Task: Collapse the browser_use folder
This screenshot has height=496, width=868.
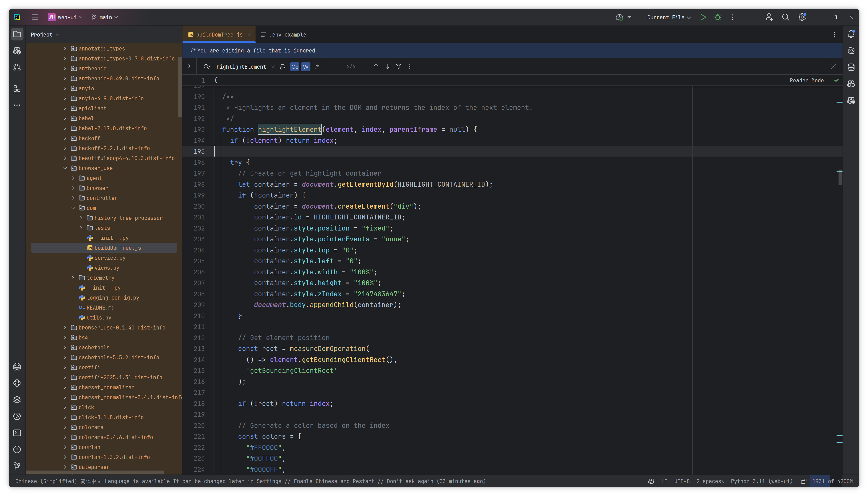Action: tap(65, 168)
